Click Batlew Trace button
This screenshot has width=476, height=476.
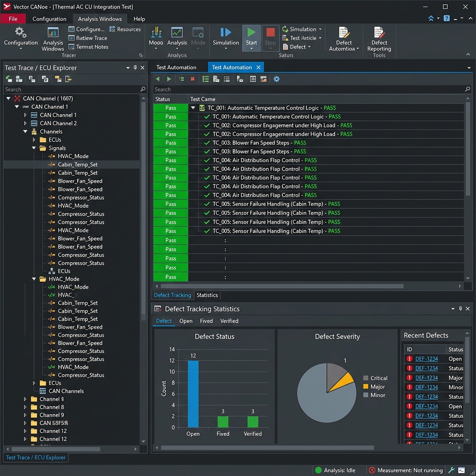[87, 38]
